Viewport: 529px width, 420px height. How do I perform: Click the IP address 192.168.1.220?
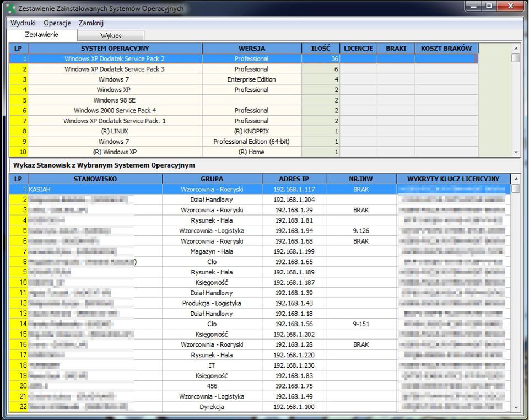[294, 355]
